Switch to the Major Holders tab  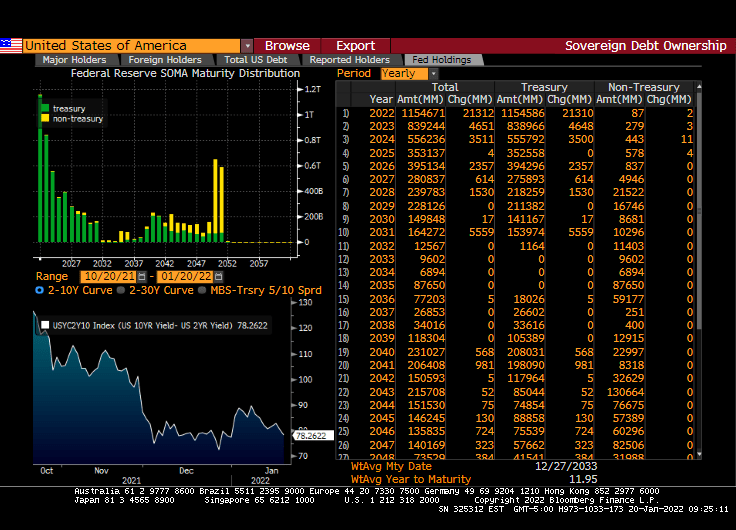click(75, 60)
